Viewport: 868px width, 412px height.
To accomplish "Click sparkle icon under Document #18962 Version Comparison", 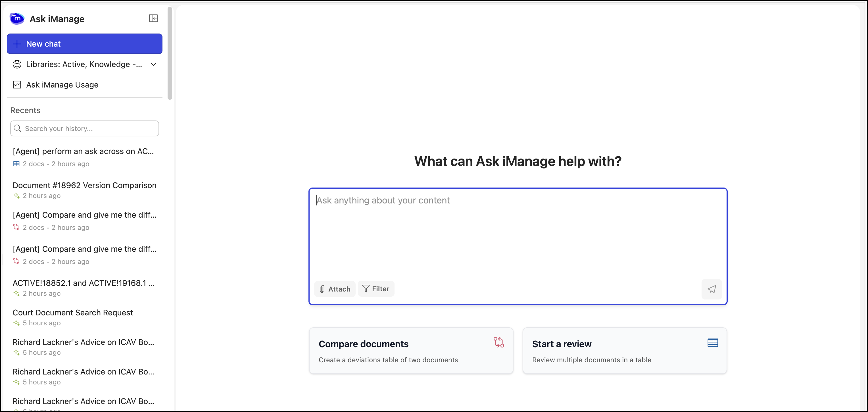I will point(16,195).
